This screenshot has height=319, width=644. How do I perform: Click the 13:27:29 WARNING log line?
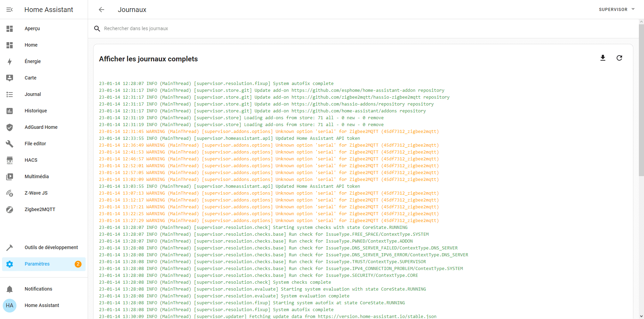(x=269, y=221)
